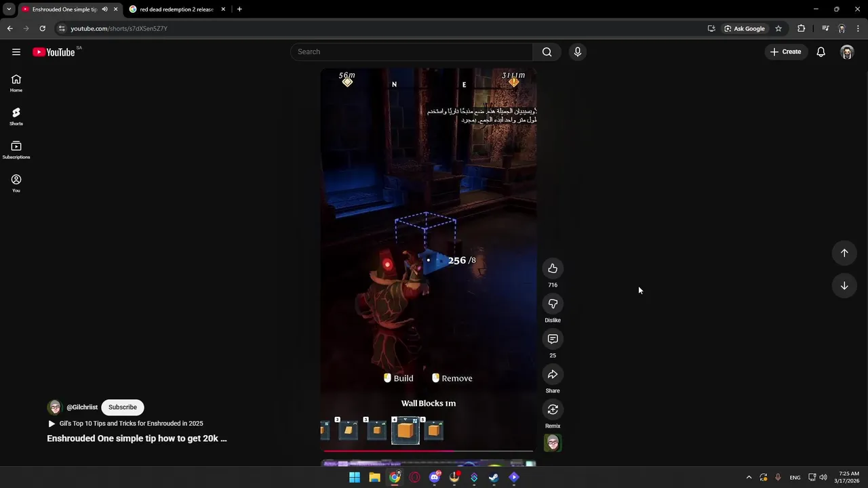Open the clock and date panel
This screenshot has width=868, height=488.
(848, 477)
